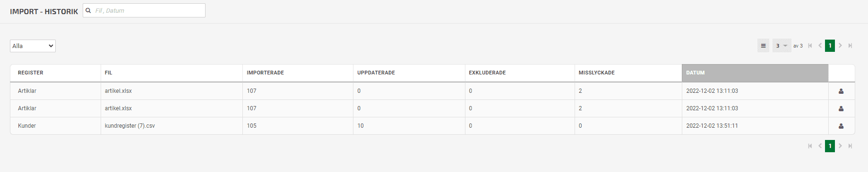The image size is (868, 172).
Task: Jump to the last page using bottom pagination
Action: [850, 146]
